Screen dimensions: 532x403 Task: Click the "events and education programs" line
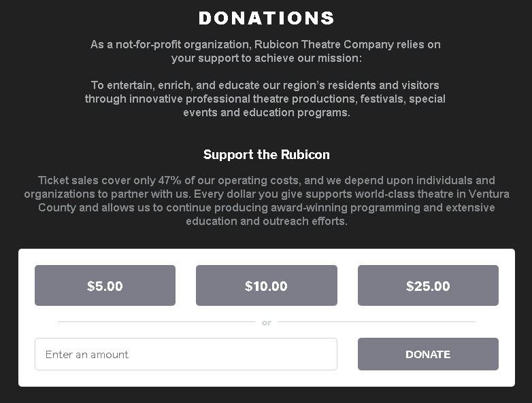tap(266, 113)
